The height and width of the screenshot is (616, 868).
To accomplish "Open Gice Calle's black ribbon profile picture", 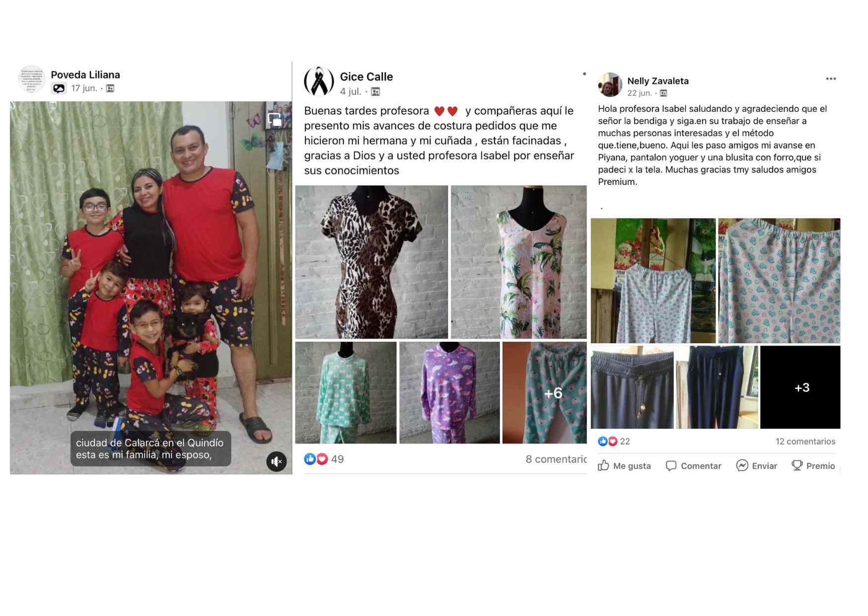I will [319, 81].
